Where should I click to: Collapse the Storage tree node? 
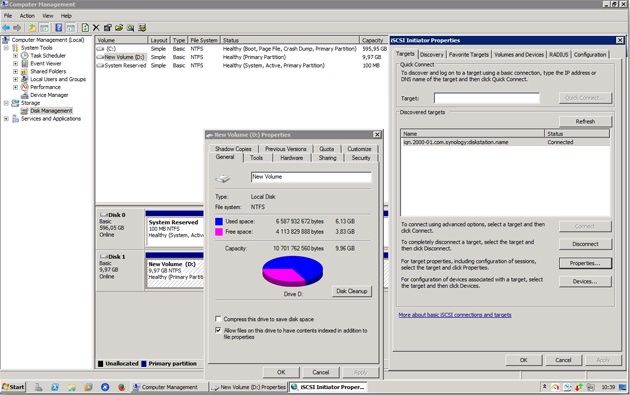tap(6, 103)
